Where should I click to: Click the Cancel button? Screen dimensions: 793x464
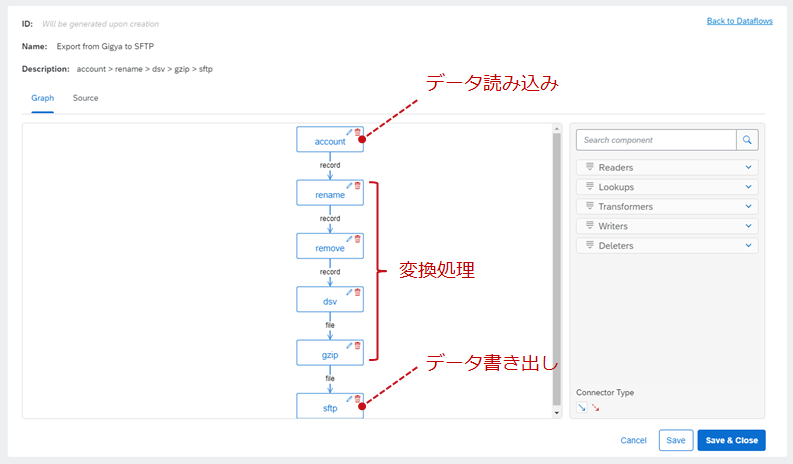(633, 440)
